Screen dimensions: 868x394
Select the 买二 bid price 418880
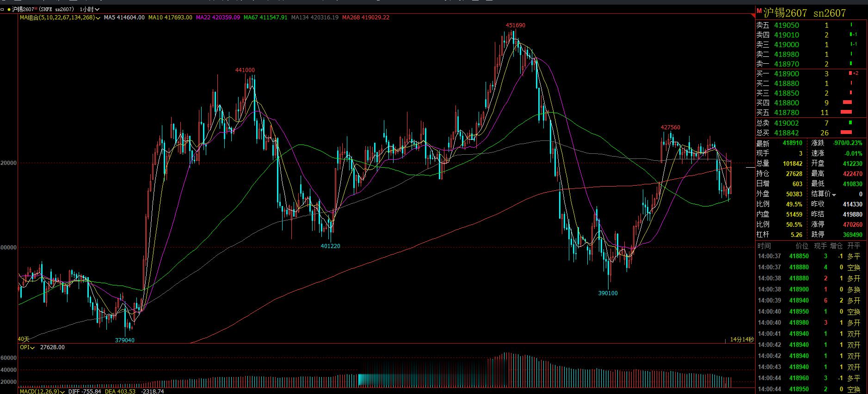(786, 84)
